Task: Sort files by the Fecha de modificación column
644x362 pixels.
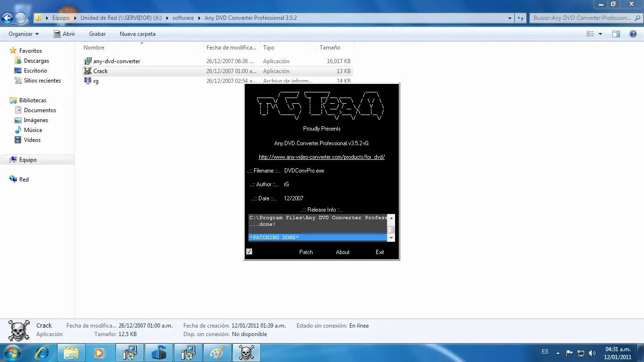Action: [232, 48]
